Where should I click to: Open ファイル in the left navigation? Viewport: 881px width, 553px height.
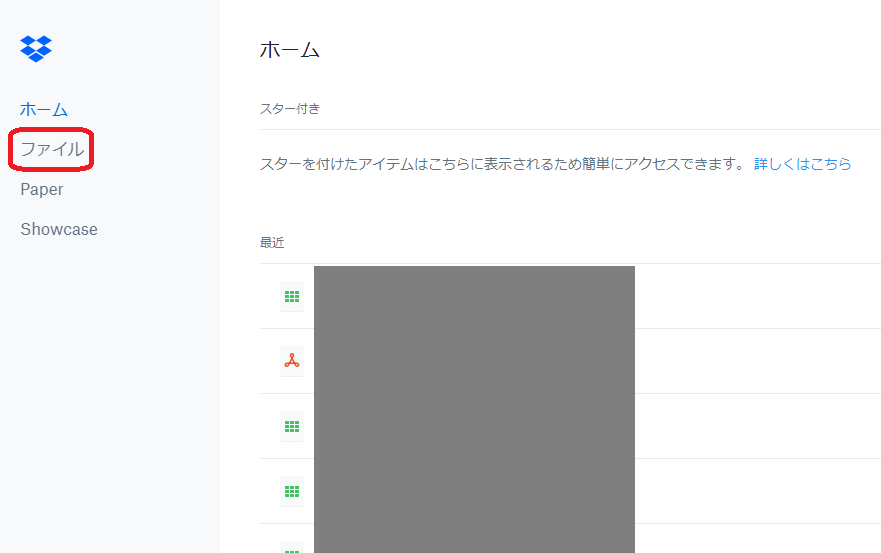[x=52, y=149]
